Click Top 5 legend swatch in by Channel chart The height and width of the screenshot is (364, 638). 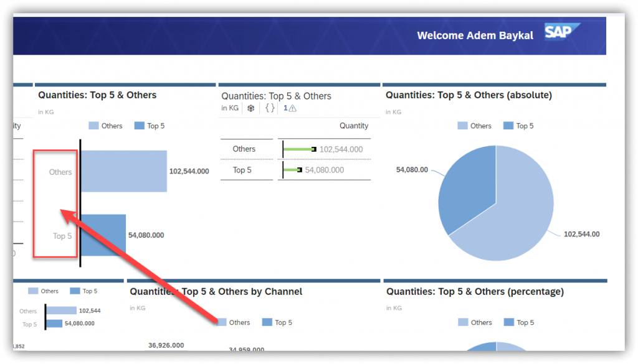pos(267,322)
